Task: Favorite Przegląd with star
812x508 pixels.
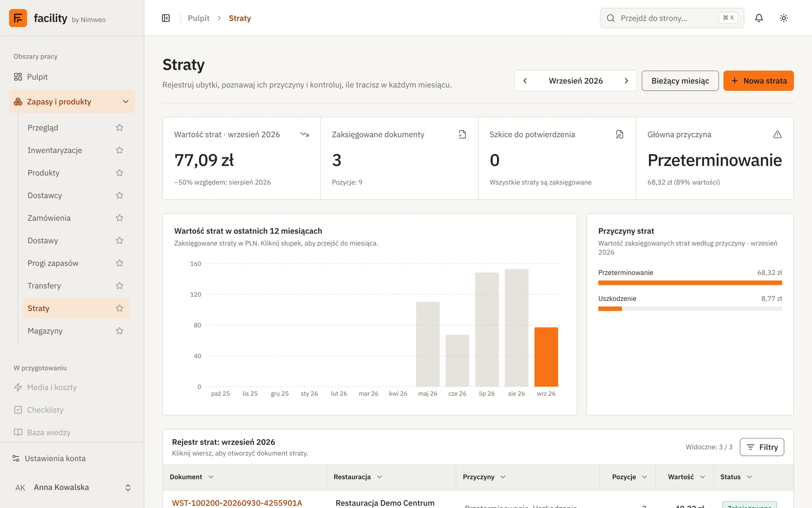Action: (119, 128)
